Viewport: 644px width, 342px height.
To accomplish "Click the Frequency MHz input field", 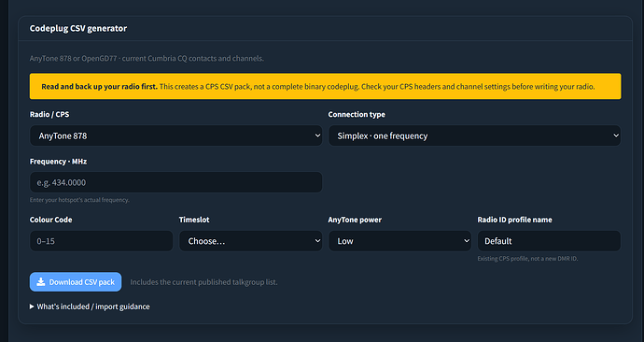I will [x=175, y=182].
